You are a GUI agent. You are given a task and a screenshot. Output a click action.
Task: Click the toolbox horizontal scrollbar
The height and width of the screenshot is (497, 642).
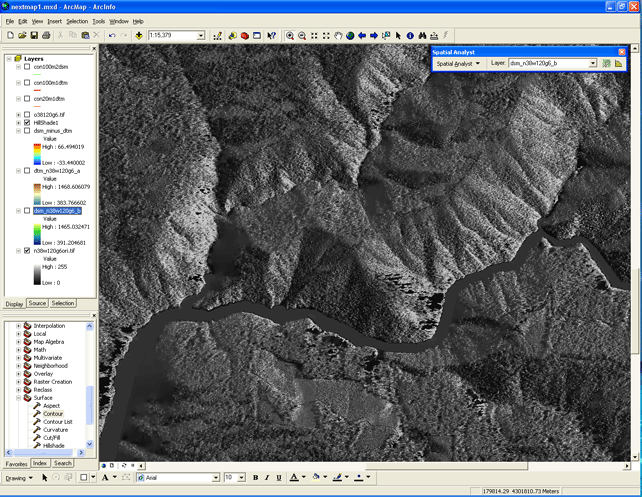point(43,453)
